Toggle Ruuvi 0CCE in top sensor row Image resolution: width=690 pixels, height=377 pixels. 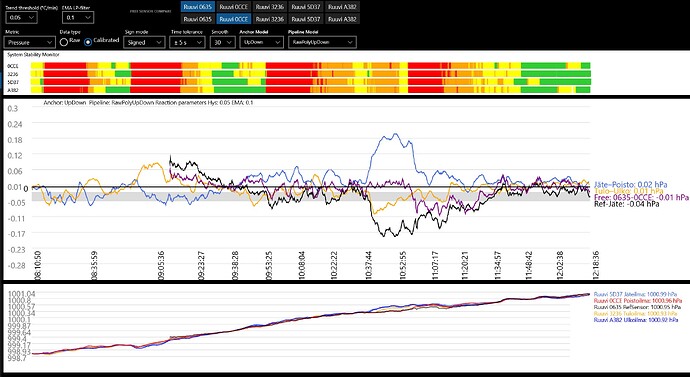tap(234, 7)
